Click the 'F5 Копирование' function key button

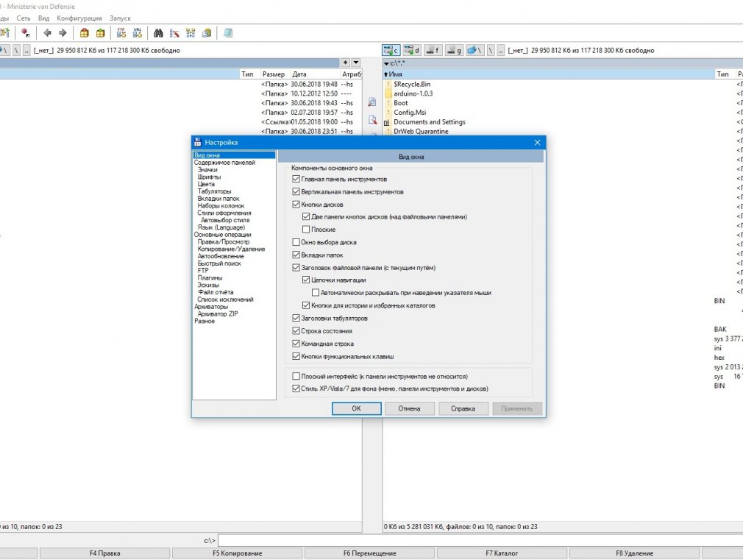[237, 553]
